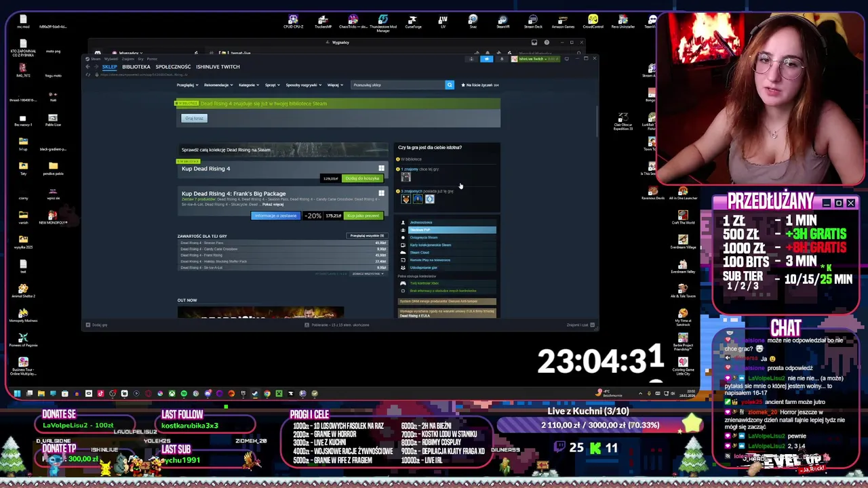Open the Craft The World desktop icon
The width and height of the screenshot is (868, 488).
click(683, 218)
